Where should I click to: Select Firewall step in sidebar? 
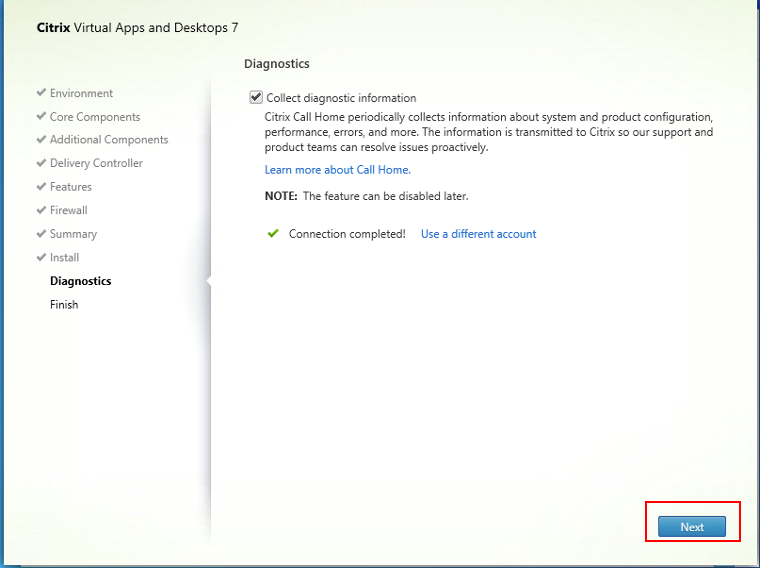coord(68,210)
